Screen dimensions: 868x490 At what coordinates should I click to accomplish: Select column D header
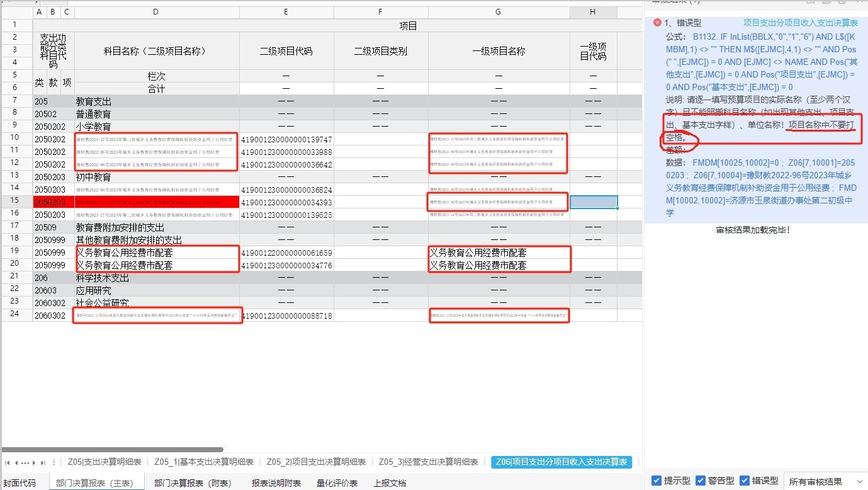point(156,12)
